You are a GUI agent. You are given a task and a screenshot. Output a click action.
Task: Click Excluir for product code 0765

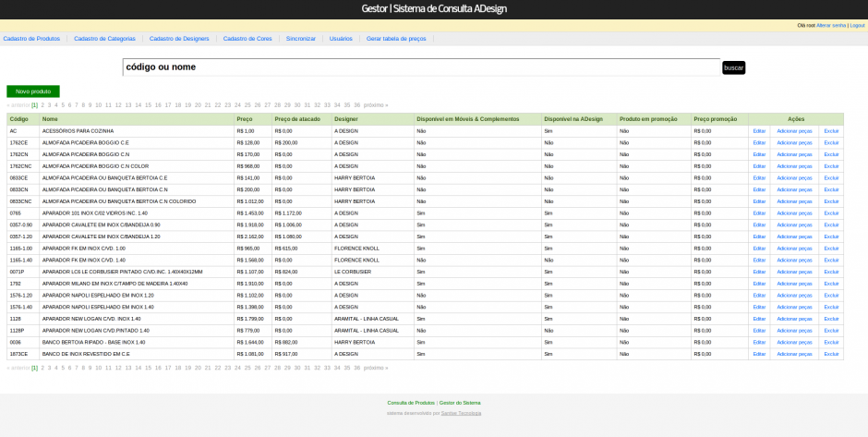[831, 213]
